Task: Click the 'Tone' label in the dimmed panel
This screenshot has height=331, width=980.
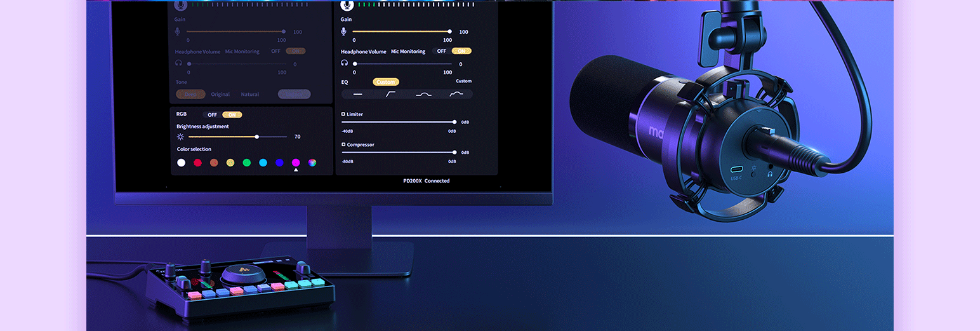Action: (182, 83)
